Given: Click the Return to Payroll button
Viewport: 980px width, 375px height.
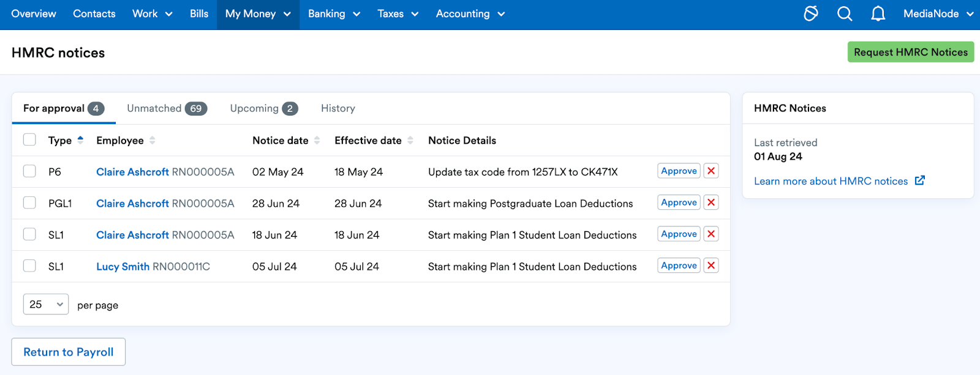Looking at the screenshot, I should 69,352.
